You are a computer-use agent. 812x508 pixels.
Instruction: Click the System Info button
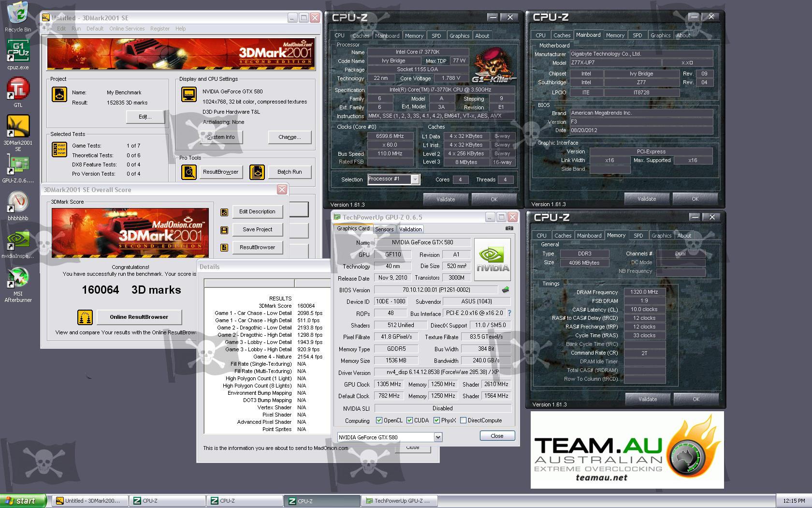221,137
